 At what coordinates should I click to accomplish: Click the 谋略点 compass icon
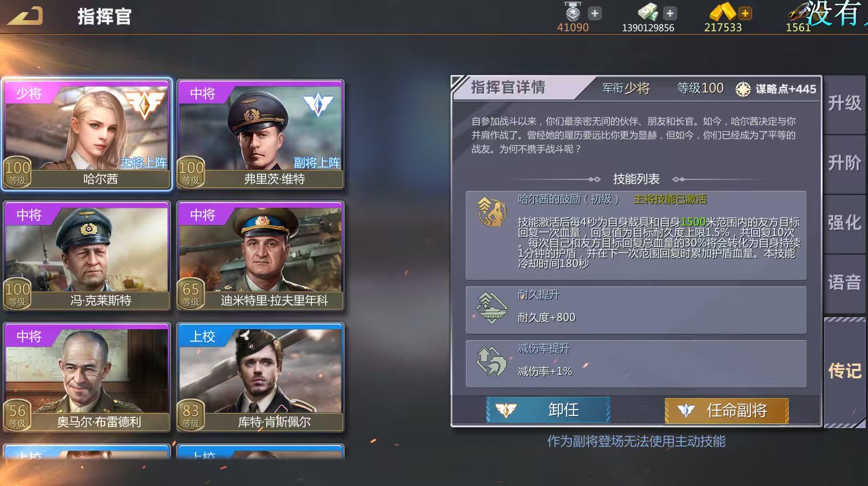point(743,89)
